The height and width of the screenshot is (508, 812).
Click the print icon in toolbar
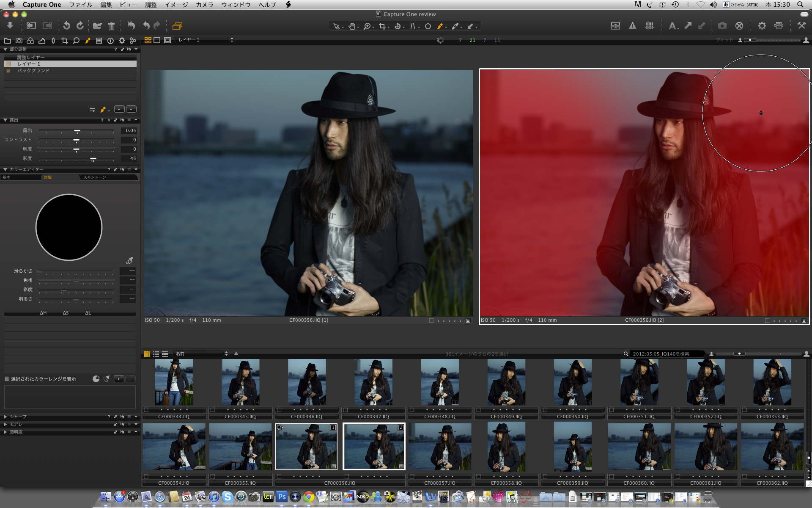pyautogui.click(x=779, y=26)
